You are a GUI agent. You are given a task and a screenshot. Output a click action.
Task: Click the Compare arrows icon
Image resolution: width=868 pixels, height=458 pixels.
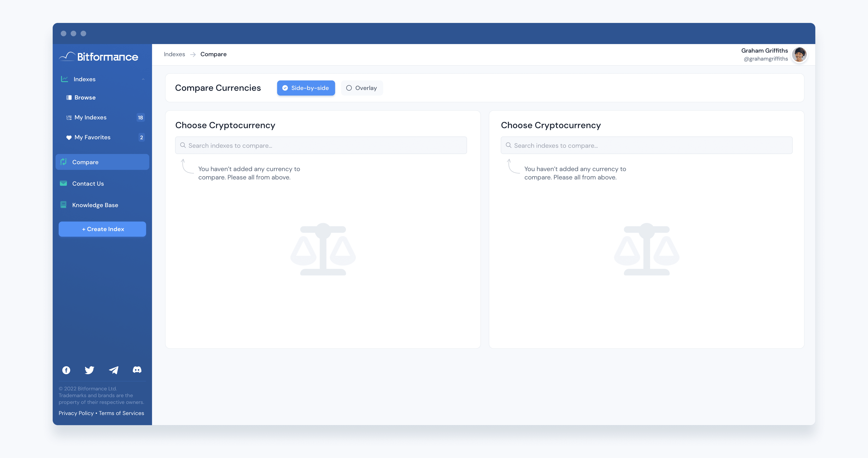pyautogui.click(x=64, y=162)
